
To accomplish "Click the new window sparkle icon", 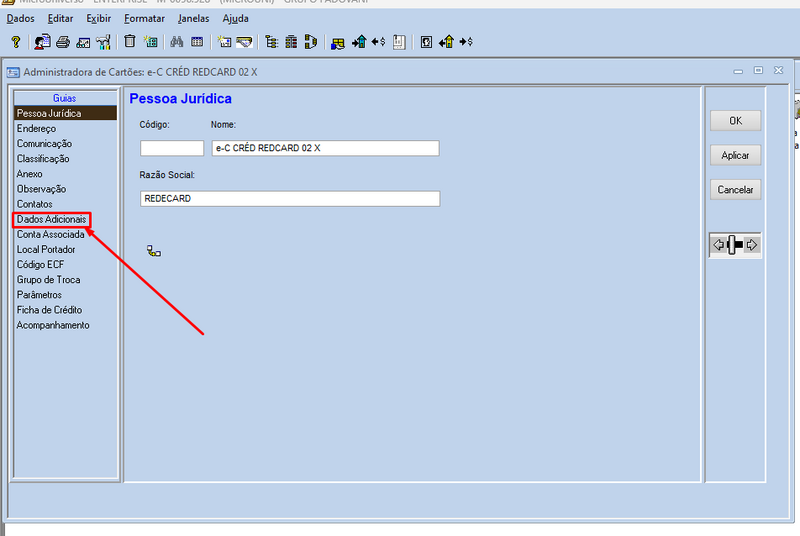I will tap(224, 42).
